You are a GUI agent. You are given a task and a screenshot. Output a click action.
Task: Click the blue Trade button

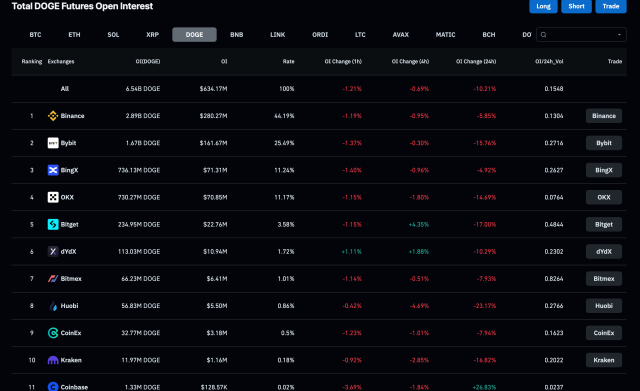tap(611, 6)
